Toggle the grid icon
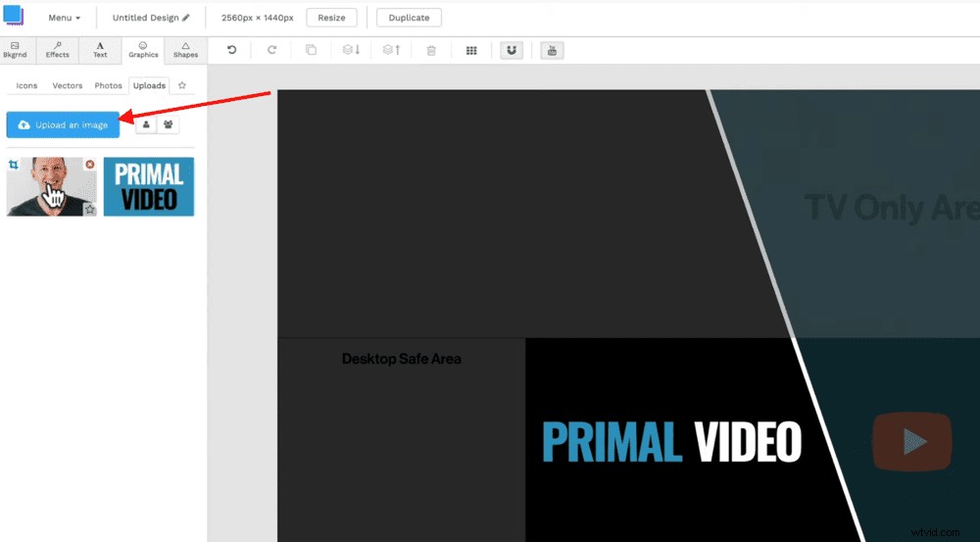Viewport: 980px width, 542px height. [471, 50]
